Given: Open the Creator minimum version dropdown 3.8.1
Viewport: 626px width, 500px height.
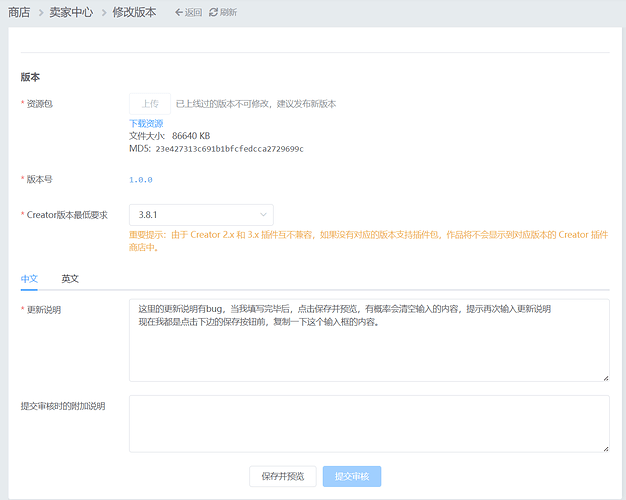Looking at the screenshot, I should pyautogui.click(x=201, y=215).
